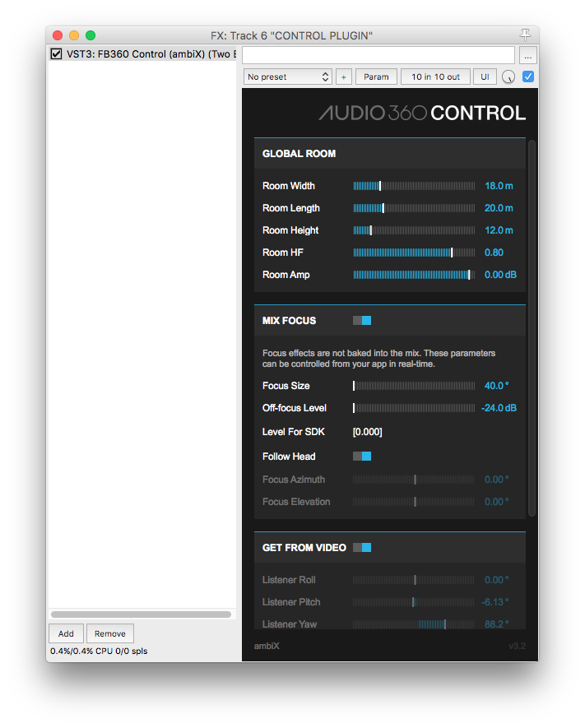The height and width of the screenshot is (728, 585).
Task: Click the CPU usage status text
Action: pos(99,651)
